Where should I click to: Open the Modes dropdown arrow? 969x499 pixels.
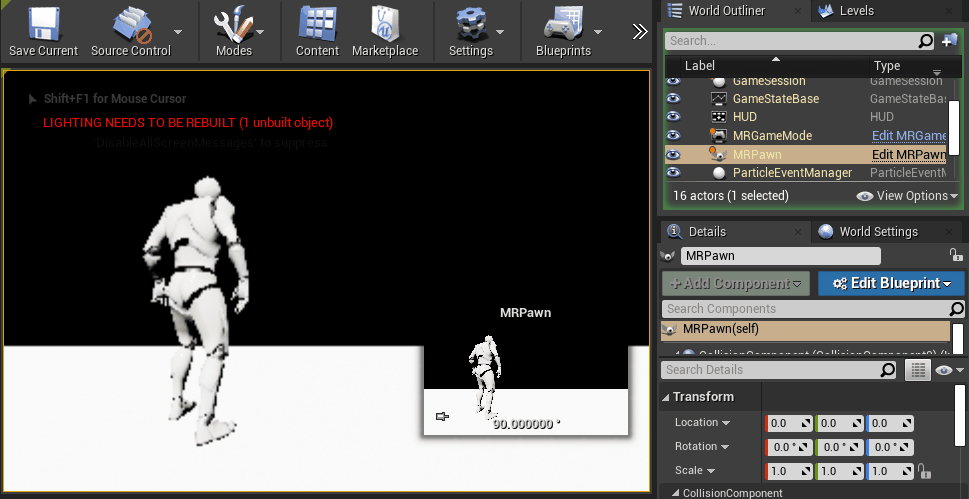tap(260, 32)
